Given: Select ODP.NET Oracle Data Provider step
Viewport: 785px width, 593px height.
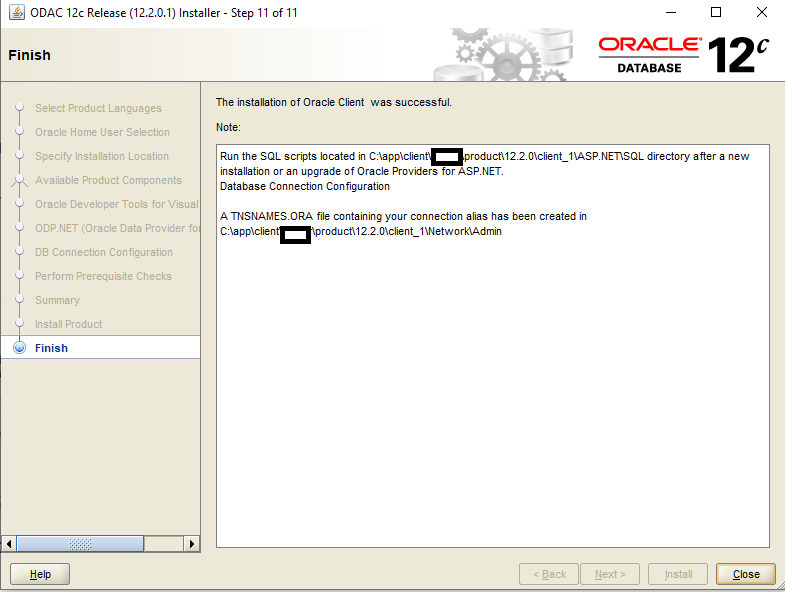Looking at the screenshot, I should pos(117,228).
